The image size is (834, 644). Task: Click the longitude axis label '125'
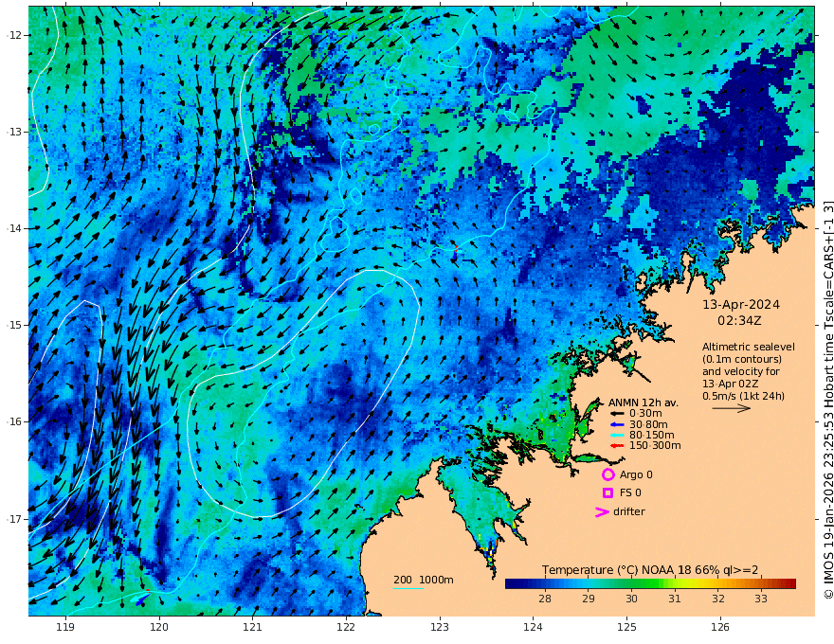pos(626,627)
